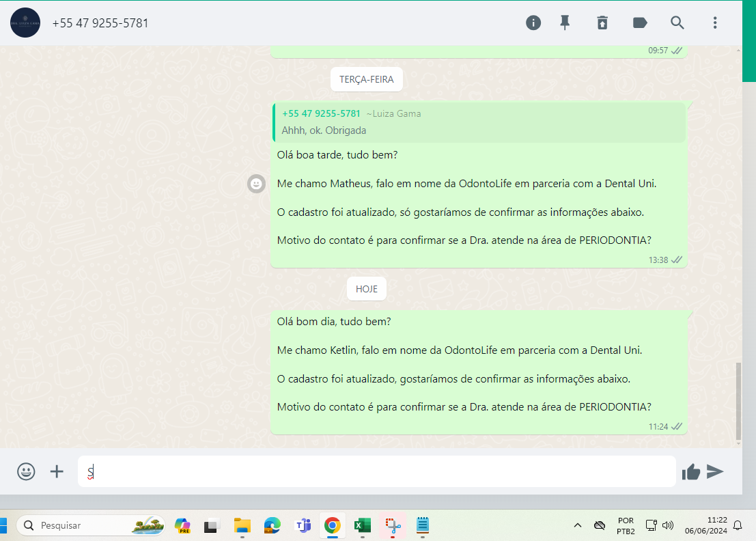Switch to Google Chrome in the taskbar
This screenshot has width=756, height=541.
pos(332,525)
